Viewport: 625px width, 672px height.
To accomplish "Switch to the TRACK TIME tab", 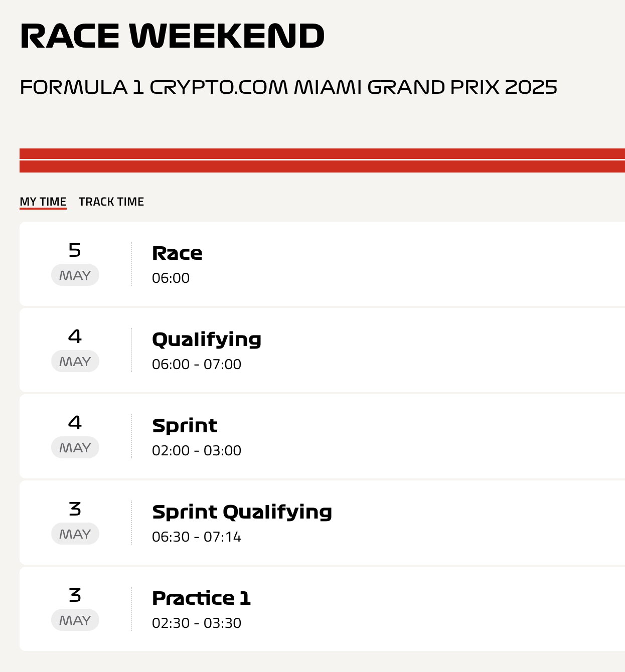I will [x=111, y=202].
